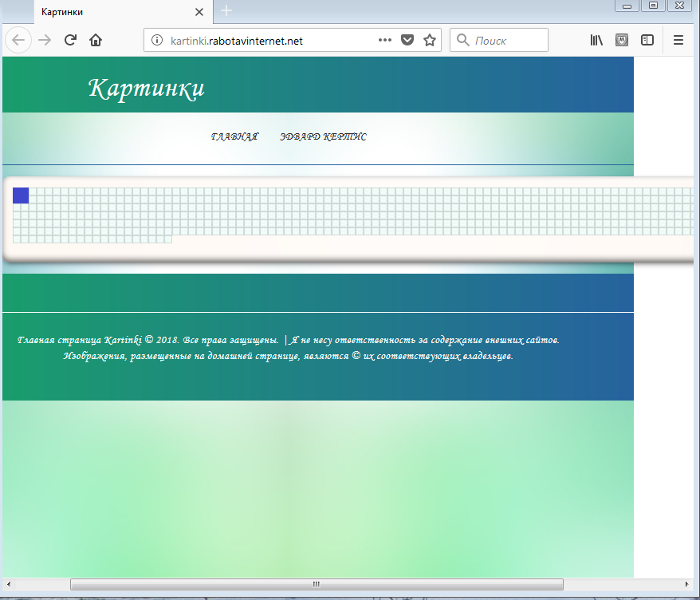
Task: Click the scroll left arrow
Action: tap(9, 584)
